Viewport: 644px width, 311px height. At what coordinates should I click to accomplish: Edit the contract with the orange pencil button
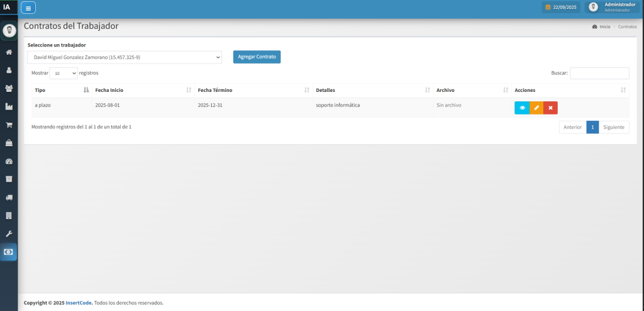click(x=536, y=108)
